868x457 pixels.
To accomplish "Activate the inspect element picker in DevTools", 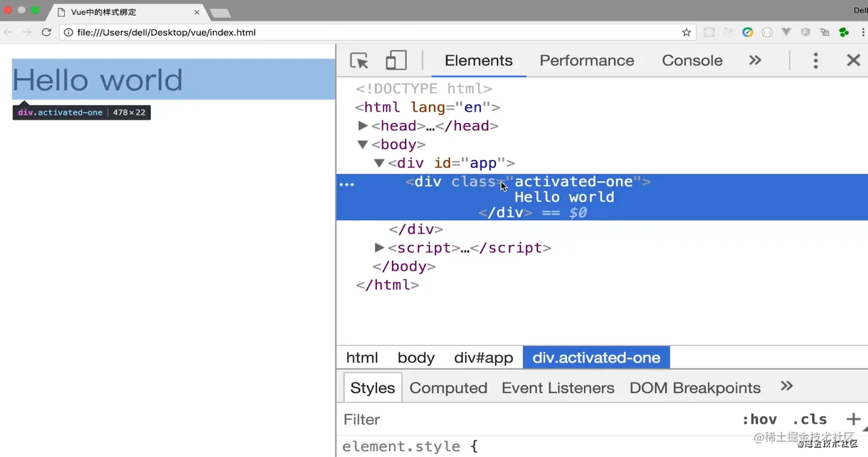I will 359,60.
